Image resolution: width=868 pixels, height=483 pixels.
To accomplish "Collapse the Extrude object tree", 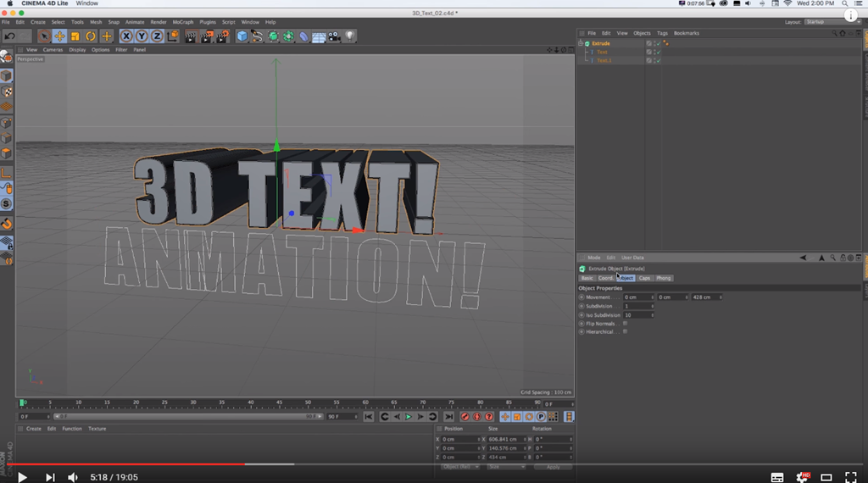I will tap(581, 43).
